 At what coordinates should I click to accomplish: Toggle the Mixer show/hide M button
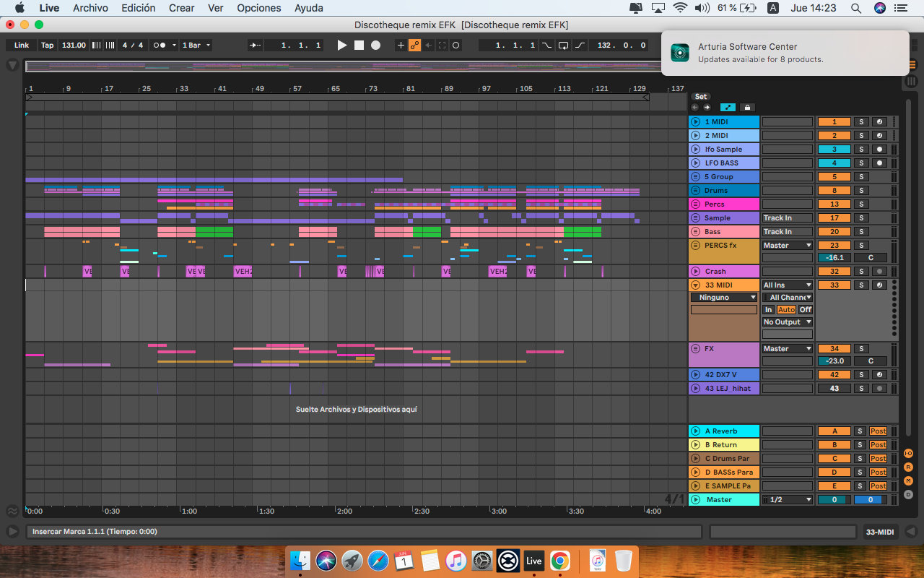909,480
